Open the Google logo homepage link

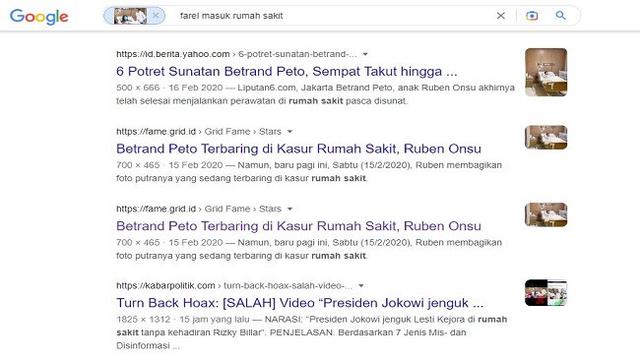[x=39, y=17]
